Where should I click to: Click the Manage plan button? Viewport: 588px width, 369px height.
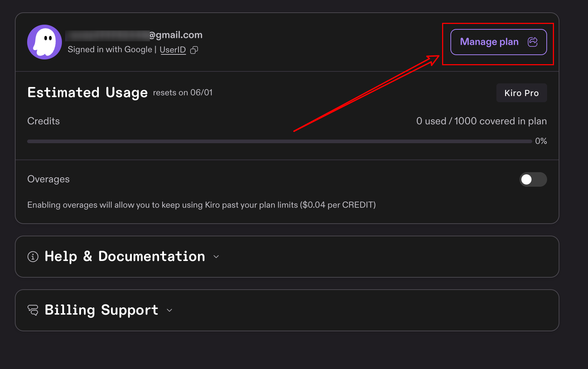point(499,42)
